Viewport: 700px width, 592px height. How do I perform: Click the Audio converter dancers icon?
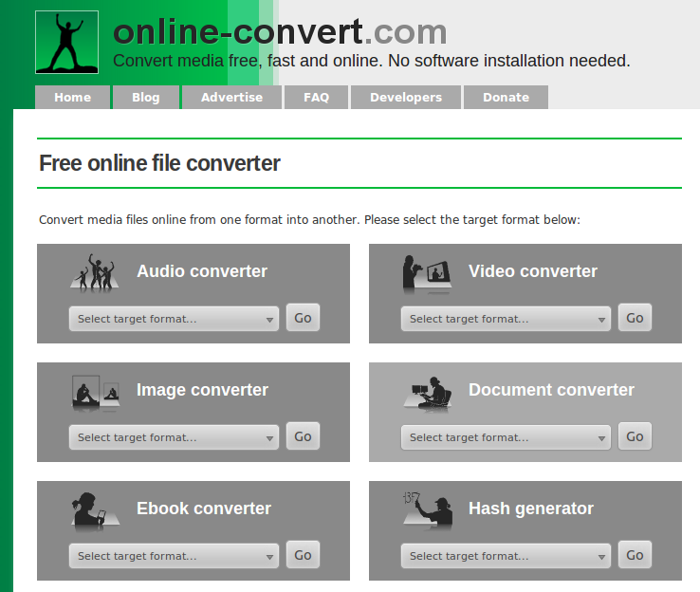click(95, 273)
